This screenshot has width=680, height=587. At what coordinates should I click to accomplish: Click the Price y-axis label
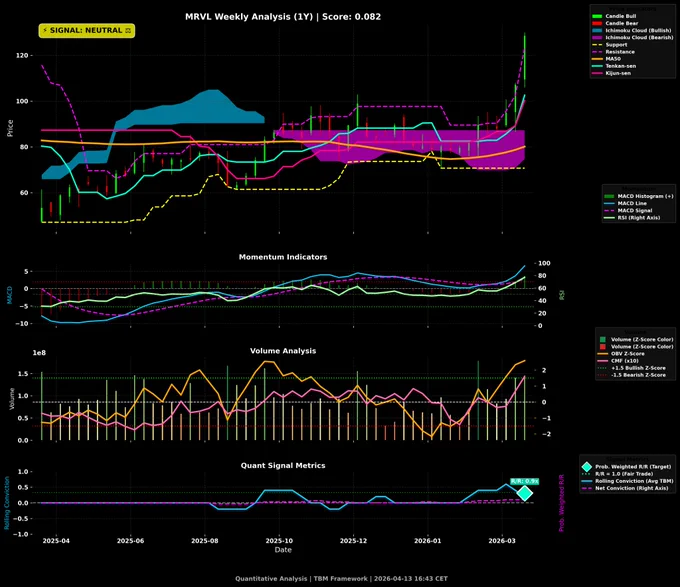pyautogui.click(x=10, y=128)
